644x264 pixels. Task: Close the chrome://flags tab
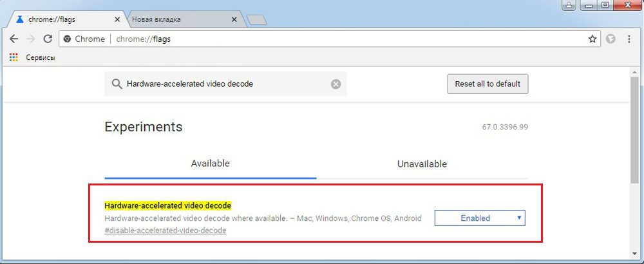point(117,19)
